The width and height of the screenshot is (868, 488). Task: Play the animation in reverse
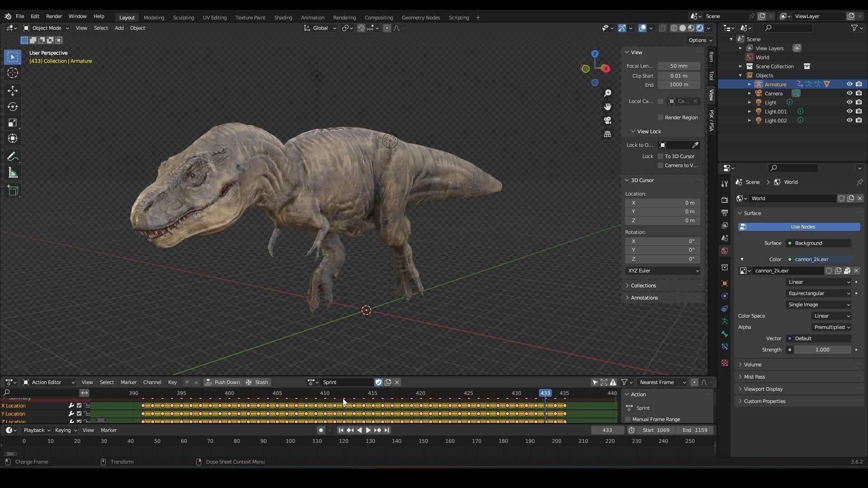coord(359,430)
